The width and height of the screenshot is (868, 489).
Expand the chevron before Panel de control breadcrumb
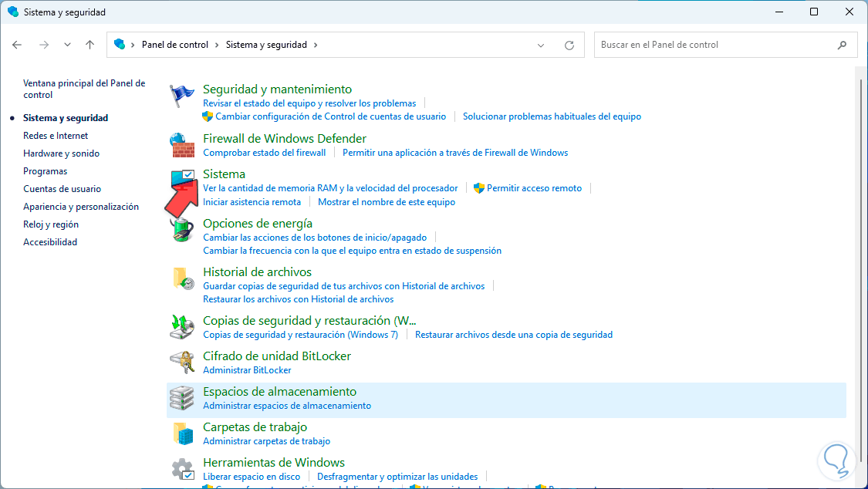click(133, 45)
